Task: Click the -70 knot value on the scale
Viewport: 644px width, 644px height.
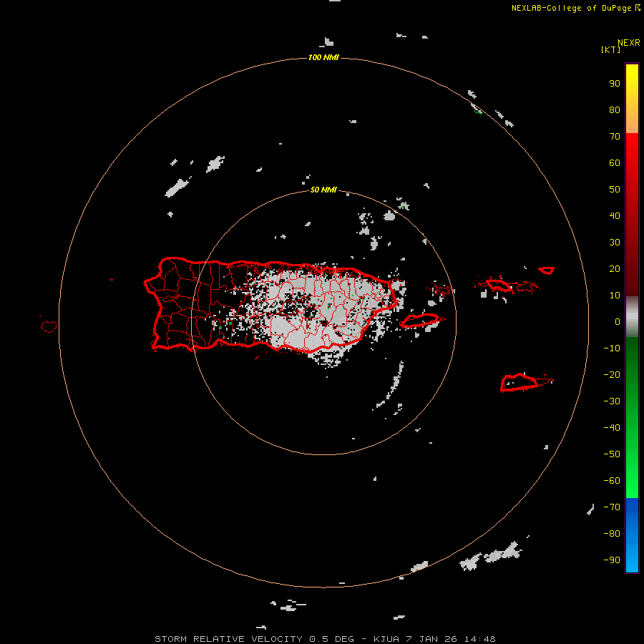Action: 612,507
